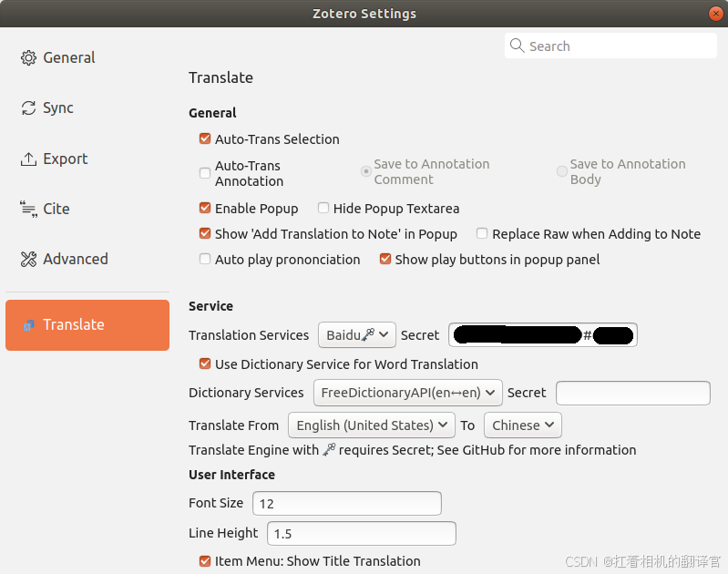This screenshot has width=728, height=574.
Task: Open the General settings pane
Action: (x=87, y=58)
